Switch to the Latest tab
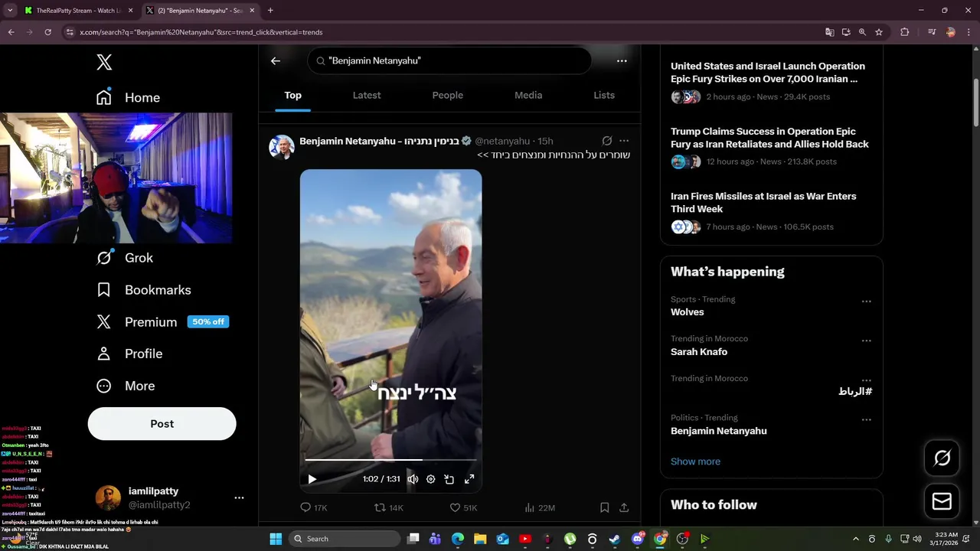980x551 pixels. (x=367, y=96)
